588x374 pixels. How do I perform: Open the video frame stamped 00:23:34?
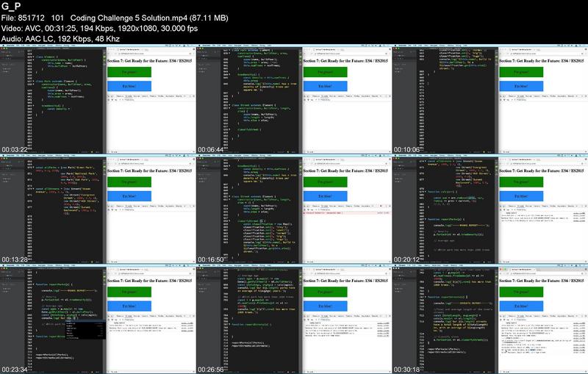[x=98, y=319]
